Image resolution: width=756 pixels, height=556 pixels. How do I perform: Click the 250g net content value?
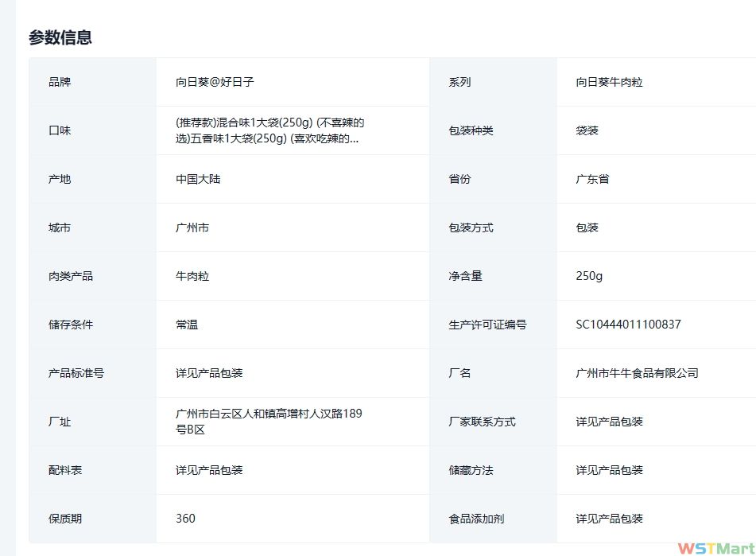pyautogui.click(x=589, y=276)
